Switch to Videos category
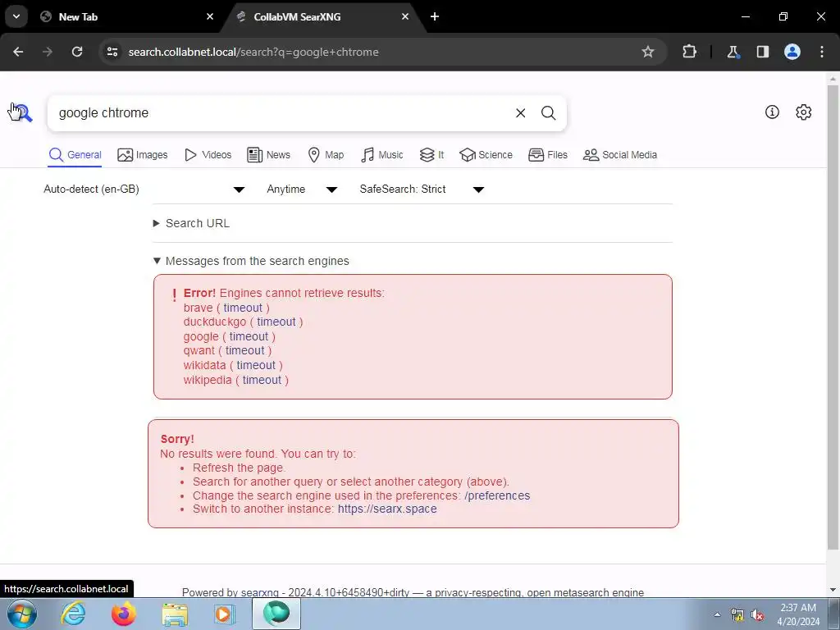 click(x=208, y=155)
